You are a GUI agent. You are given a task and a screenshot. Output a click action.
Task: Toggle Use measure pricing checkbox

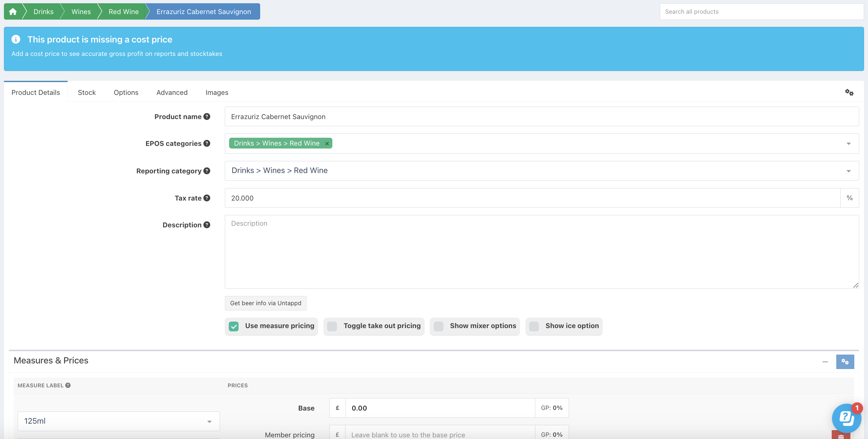click(234, 326)
